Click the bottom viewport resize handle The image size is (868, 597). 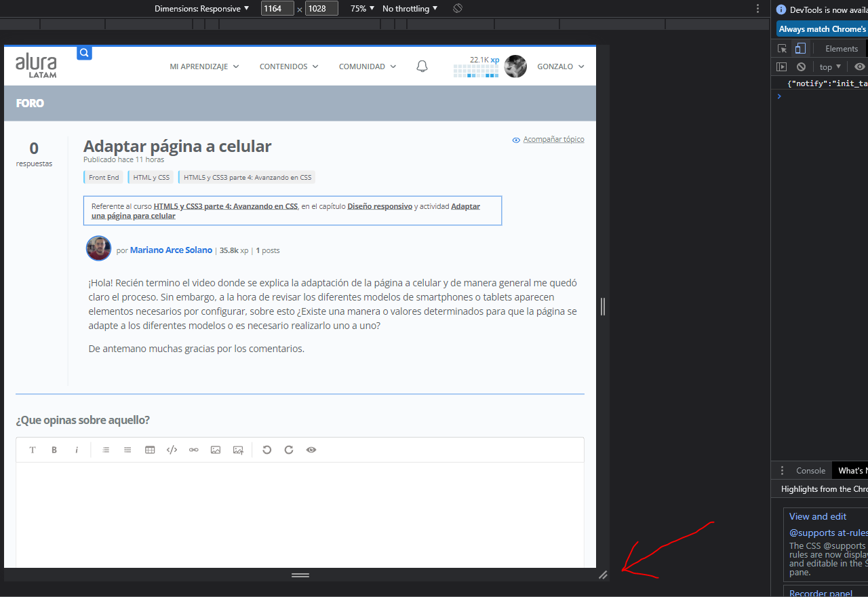(300, 575)
